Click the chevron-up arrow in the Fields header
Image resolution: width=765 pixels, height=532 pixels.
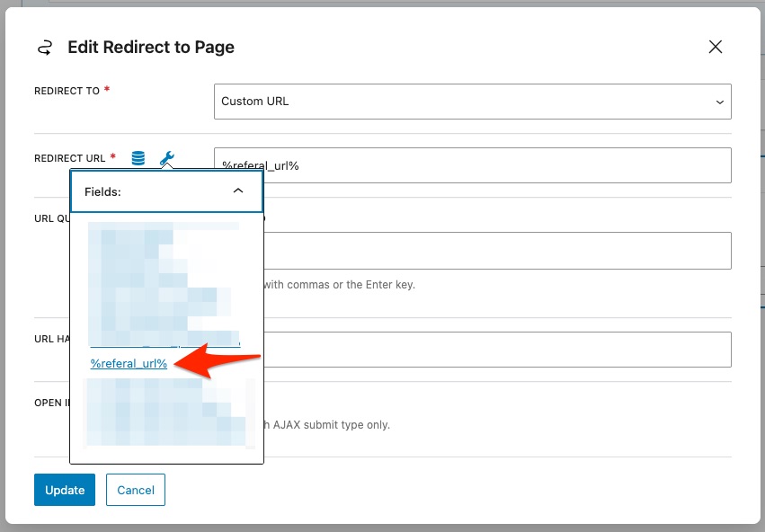click(x=238, y=191)
